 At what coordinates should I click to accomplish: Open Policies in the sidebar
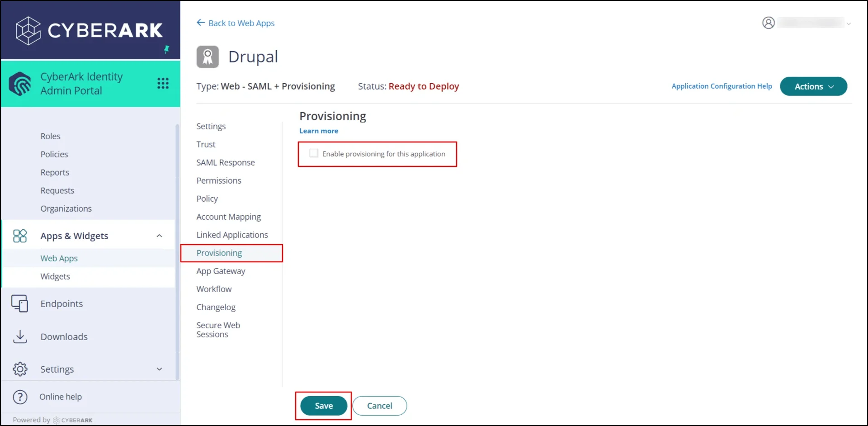tap(54, 154)
